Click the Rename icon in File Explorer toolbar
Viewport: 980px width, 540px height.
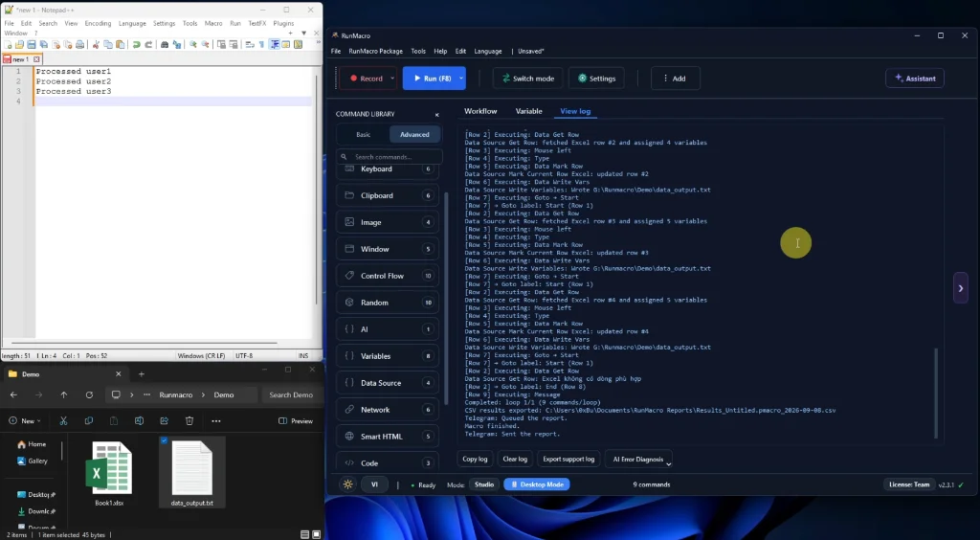point(140,421)
